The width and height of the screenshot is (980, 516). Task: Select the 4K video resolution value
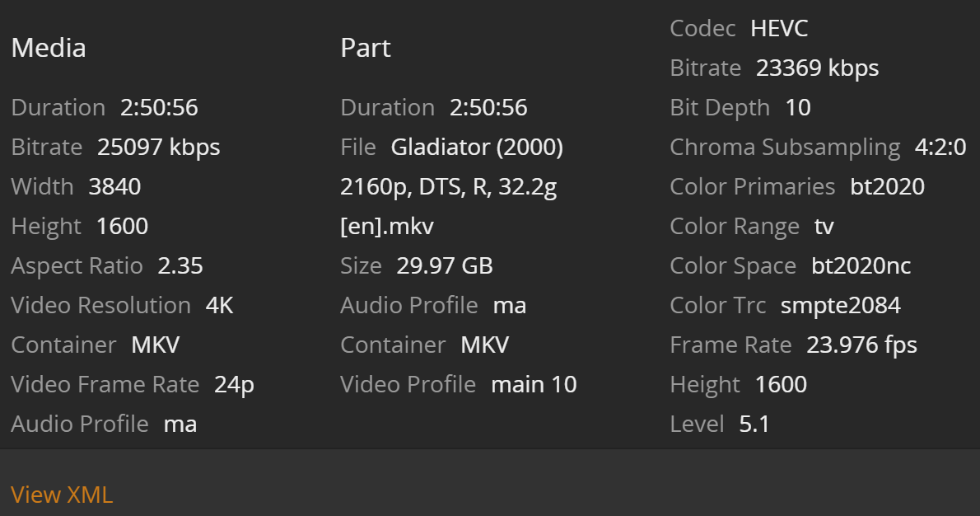[220, 306]
